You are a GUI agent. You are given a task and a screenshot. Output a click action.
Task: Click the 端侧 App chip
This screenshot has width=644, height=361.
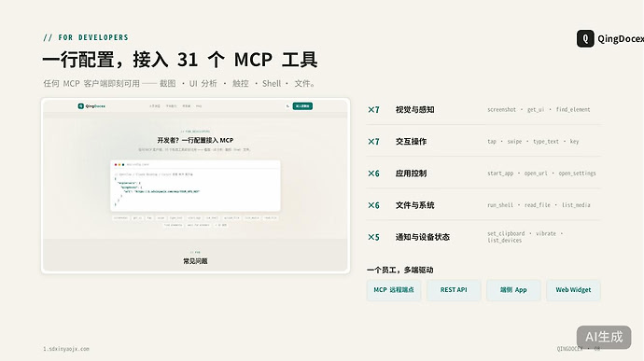(x=513, y=290)
